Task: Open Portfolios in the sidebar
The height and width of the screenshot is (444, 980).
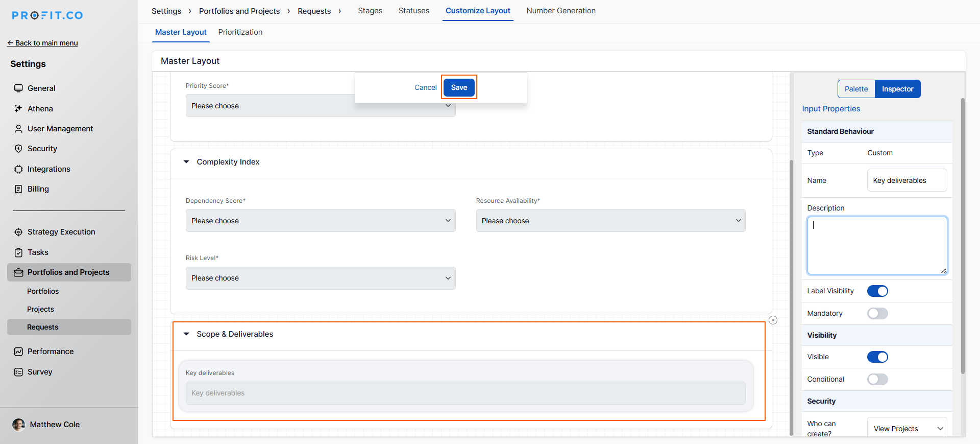Action: coord(43,291)
